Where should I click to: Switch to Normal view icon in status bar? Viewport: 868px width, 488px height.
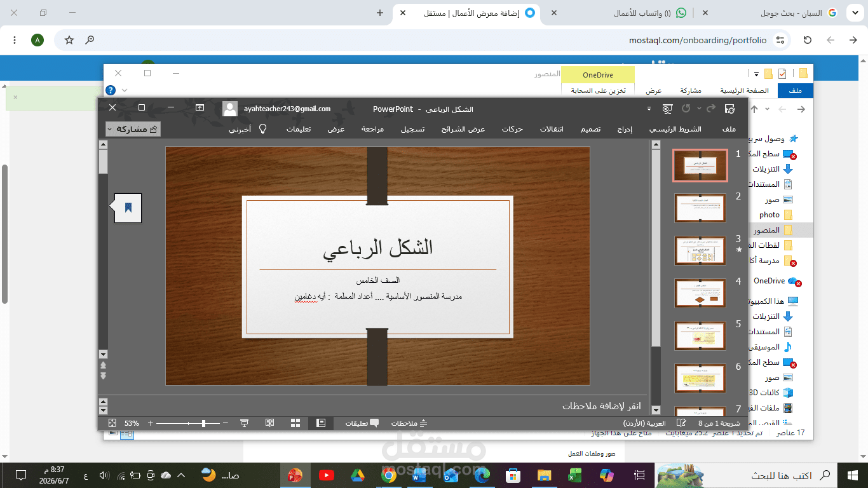pyautogui.click(x=321, y=423)
